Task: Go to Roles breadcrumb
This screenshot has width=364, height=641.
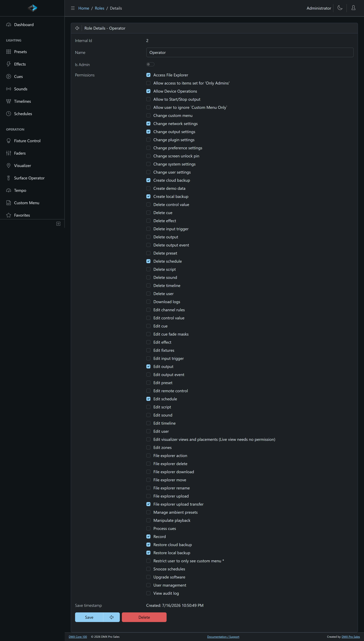Action: pyautogui.click(x=99, y=8)
